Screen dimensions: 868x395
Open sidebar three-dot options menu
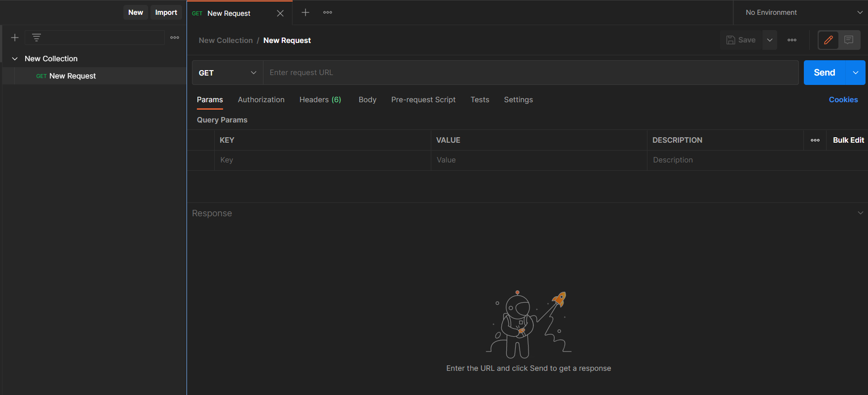click(x=175, y=38)
